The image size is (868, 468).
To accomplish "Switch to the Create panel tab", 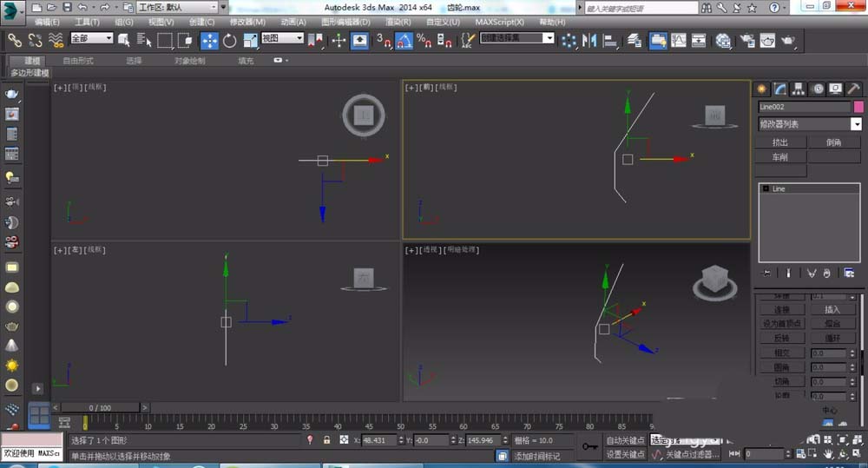I will [x=762, y=89].
